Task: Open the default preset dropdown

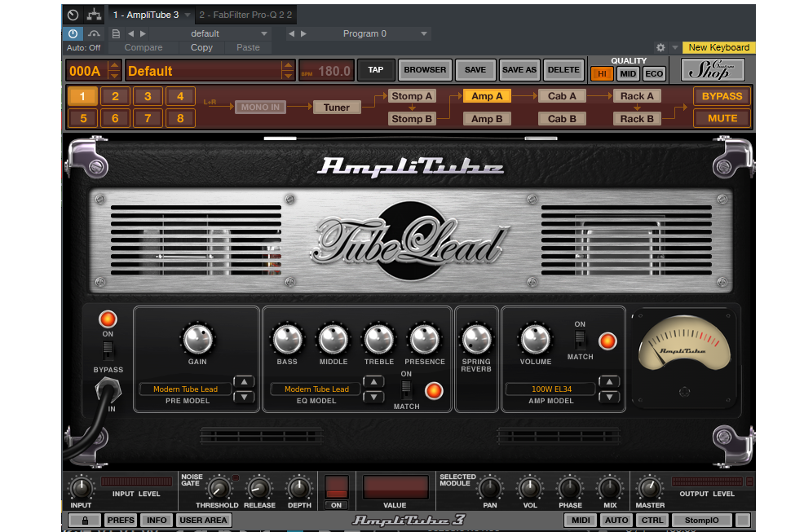Action: [x=264, y=34]
